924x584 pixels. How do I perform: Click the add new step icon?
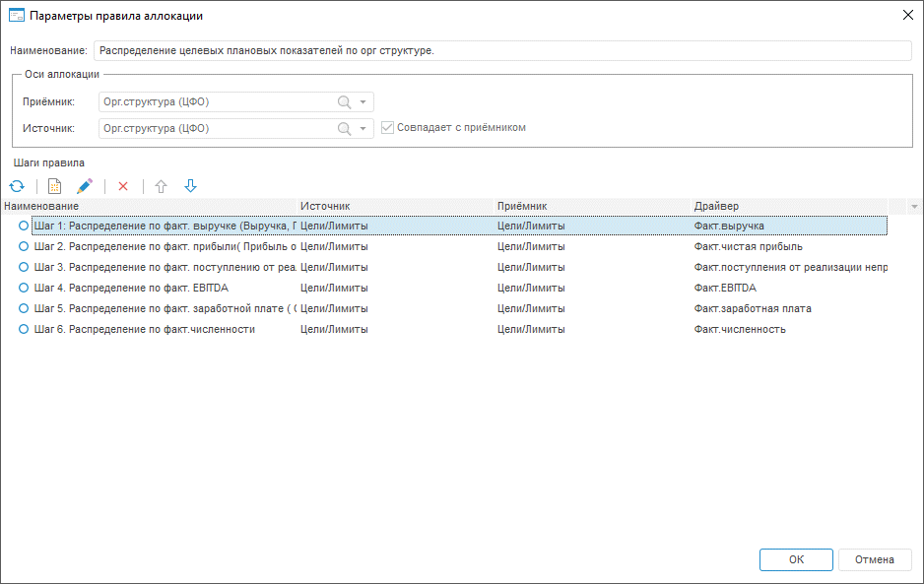click(55, 186)
